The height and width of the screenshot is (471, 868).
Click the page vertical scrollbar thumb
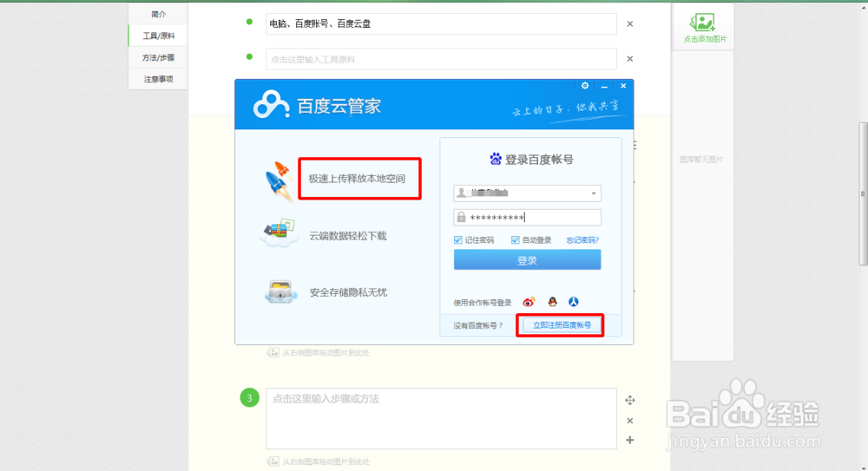tap(863, 193)
